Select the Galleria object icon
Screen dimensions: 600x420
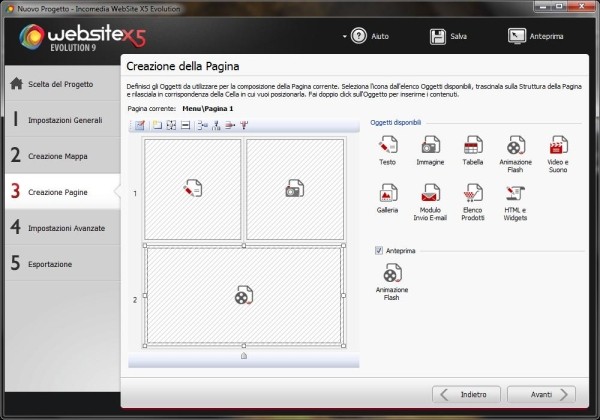click(388, 192)
